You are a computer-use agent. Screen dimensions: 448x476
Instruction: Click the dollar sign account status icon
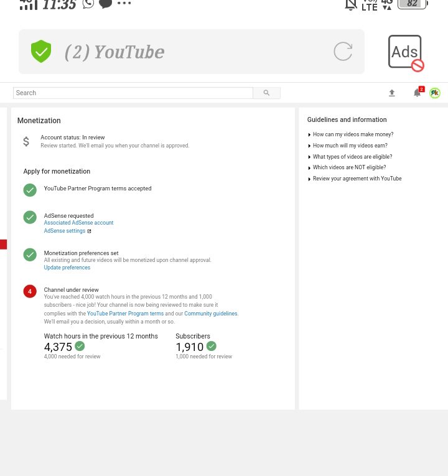click(26, 141)
